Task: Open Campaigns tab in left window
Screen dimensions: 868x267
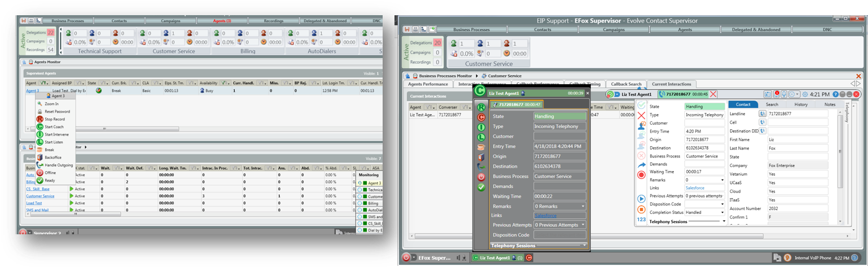Action: click(170, 21)
